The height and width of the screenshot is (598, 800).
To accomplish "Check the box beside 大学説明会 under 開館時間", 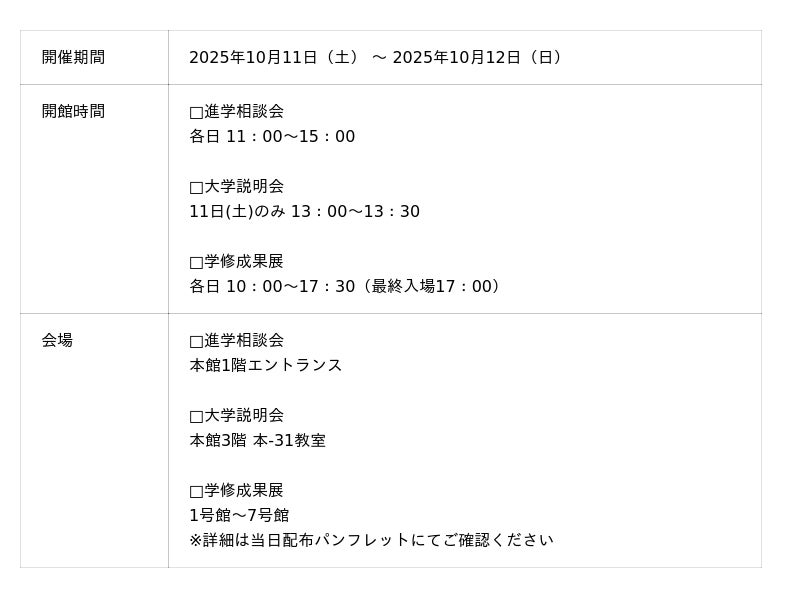I will [x=196, y=187].
